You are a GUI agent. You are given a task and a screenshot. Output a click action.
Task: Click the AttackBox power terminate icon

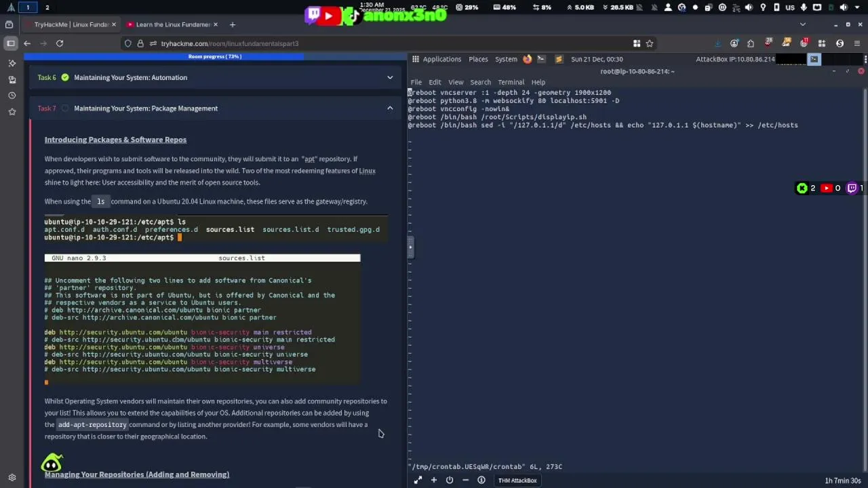(x=450, y=480)
